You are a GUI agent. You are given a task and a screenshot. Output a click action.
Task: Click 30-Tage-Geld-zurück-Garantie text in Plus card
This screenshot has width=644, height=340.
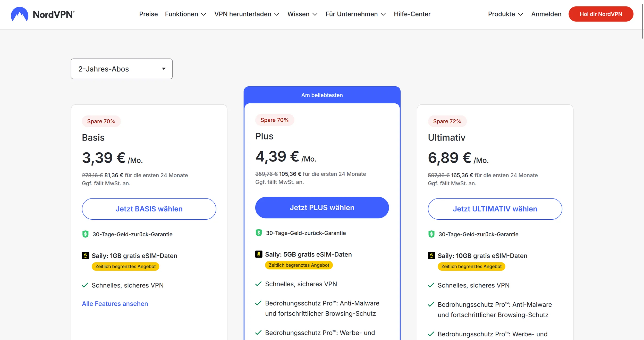pos(306,233)
